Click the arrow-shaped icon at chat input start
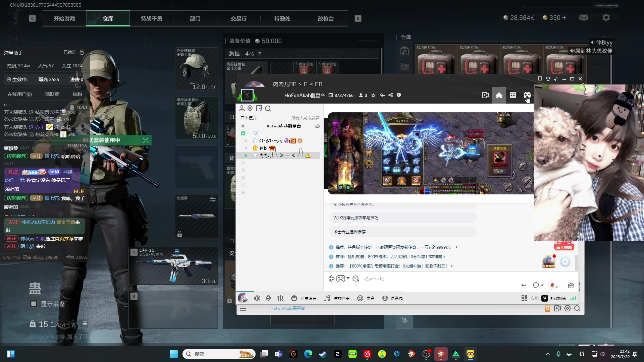This screenshot has width=644, height=362. tap(331, 279)
